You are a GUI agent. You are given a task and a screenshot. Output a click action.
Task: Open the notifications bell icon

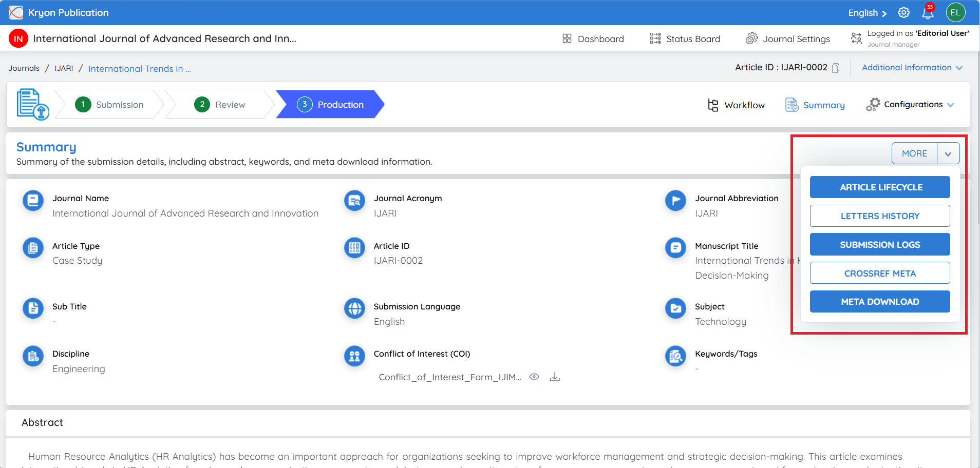coord(928,13)
